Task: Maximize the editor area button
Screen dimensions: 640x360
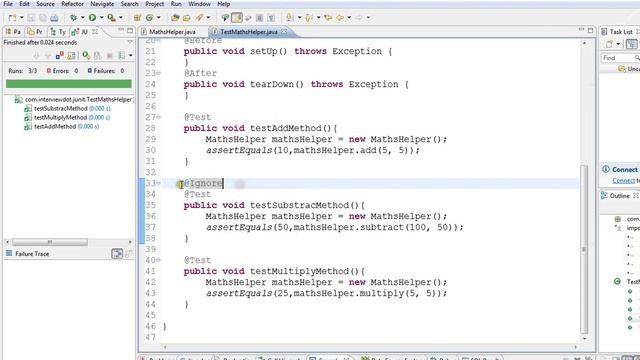Action: [590, 31]
